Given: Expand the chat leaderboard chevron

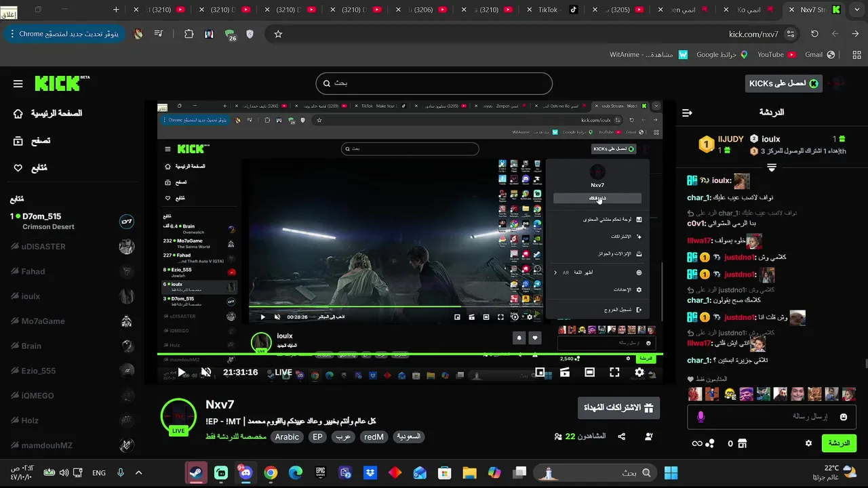Looking at the screenshot, I should (772, 167).
